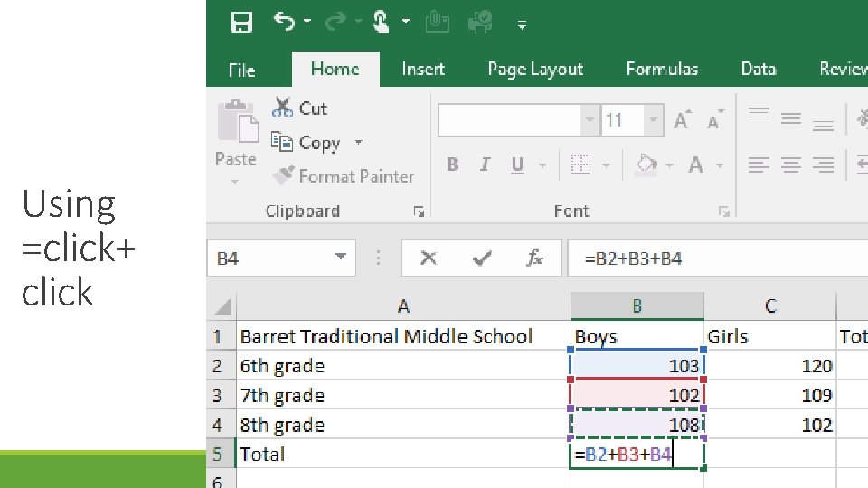Open Font settings dialog launcher
The width and height of the screenshot is (868, 488).
pyautogui.click(x=723, y=211)
